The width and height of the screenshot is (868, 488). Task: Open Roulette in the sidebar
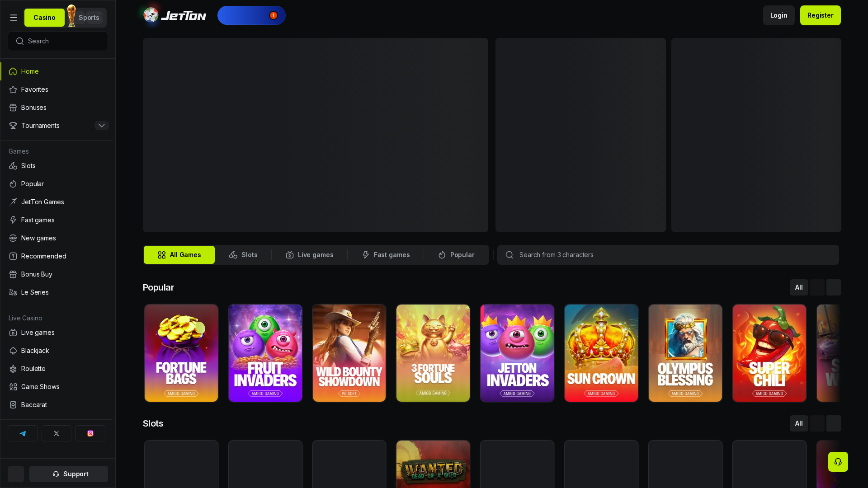(x=57, y=369)
